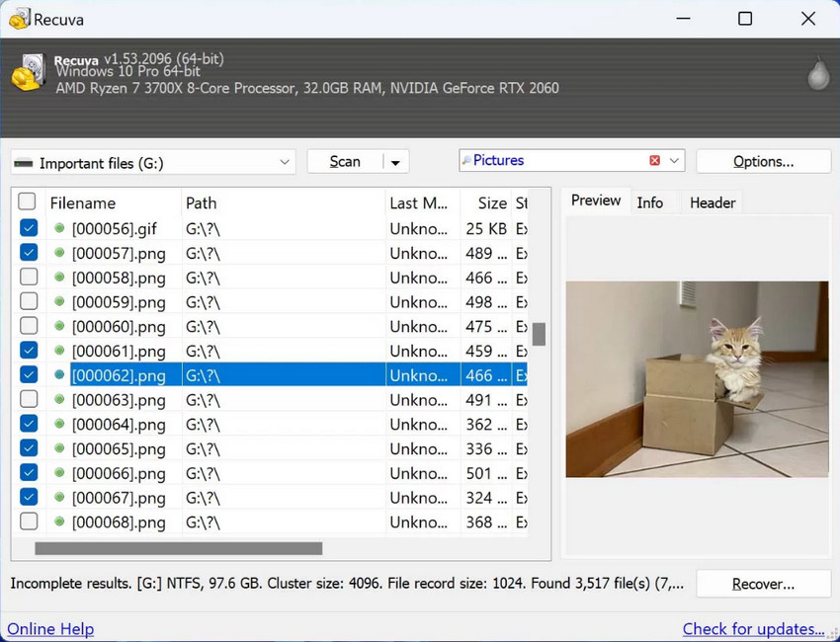Maximize the Recuva window
Viewport: 840px width, 642px height.
point(745,19)
